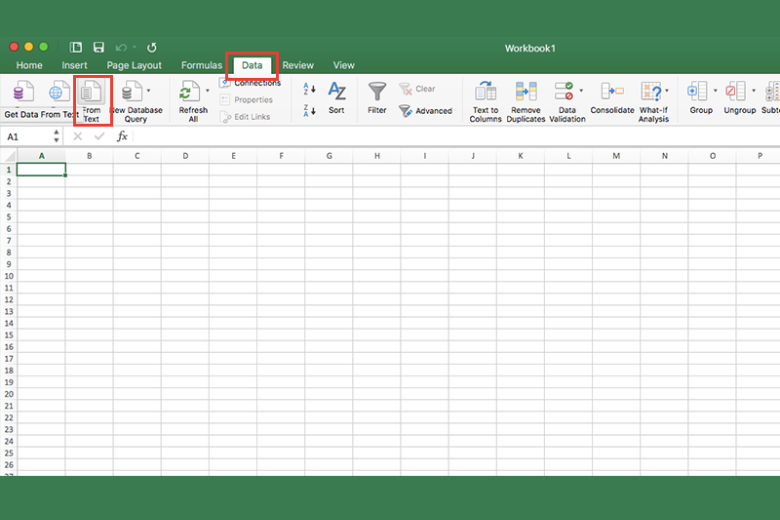The height and width of the screenshot is (520, 780).
Task: Switch to the Insert tab
Action: click(x=75, y=65)
